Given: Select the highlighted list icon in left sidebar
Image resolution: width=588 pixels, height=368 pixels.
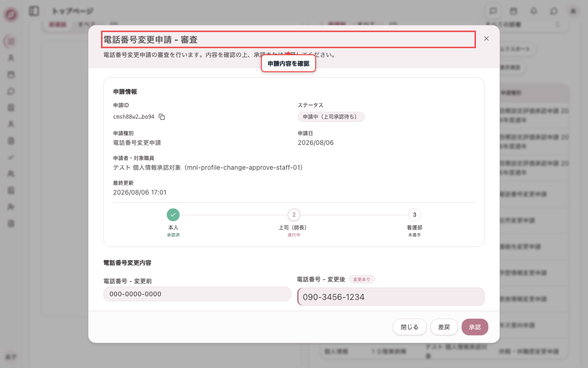Looking at the screenshot, I should 11,41.
